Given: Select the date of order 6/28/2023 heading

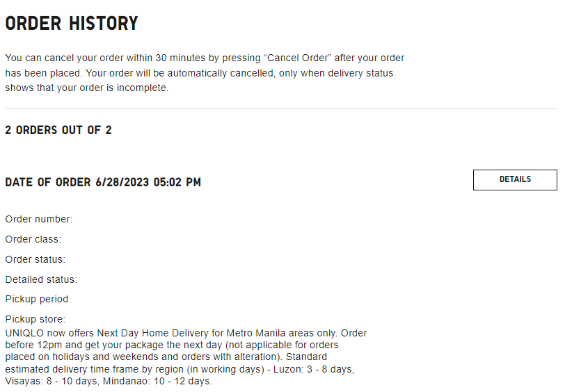Looking at the screenshot, I should point(103,182).
